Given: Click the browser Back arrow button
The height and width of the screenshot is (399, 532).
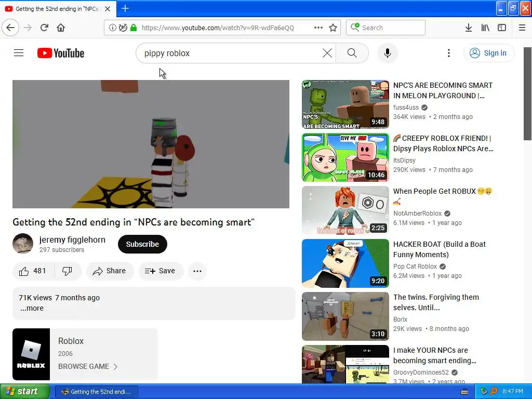Looking at the screenshot, I should [x=10, y=28].
